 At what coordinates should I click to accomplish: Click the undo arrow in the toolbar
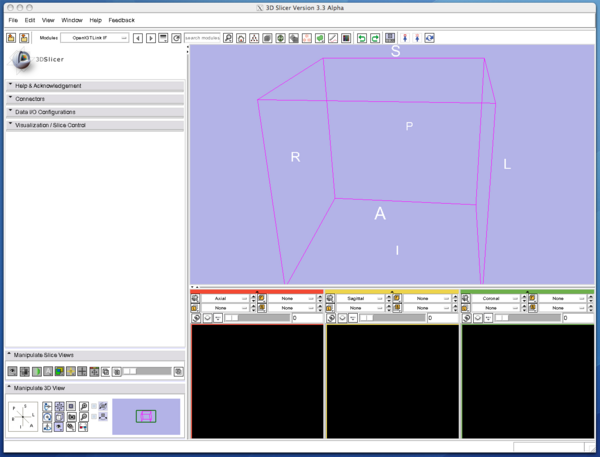click(361, 38)
